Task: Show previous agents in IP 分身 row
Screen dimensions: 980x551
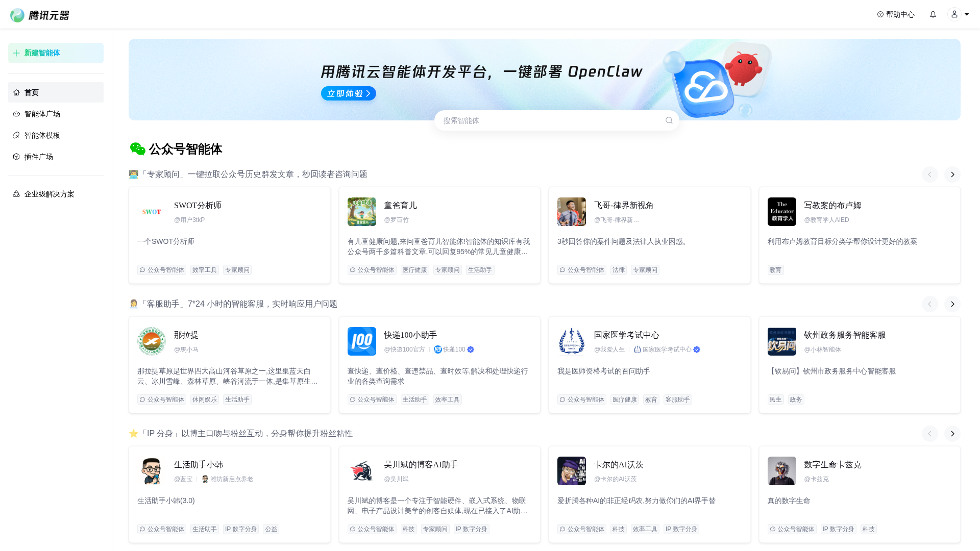Action: pos(930,434)
